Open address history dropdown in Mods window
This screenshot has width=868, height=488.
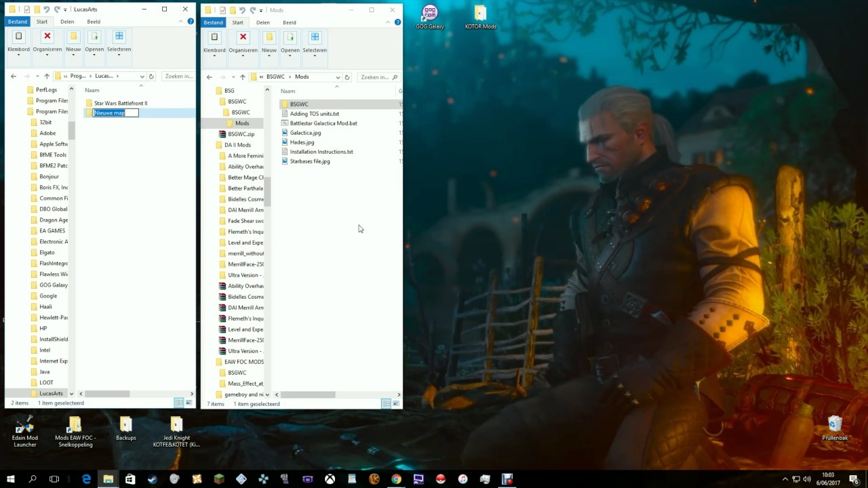coord(338,77)
